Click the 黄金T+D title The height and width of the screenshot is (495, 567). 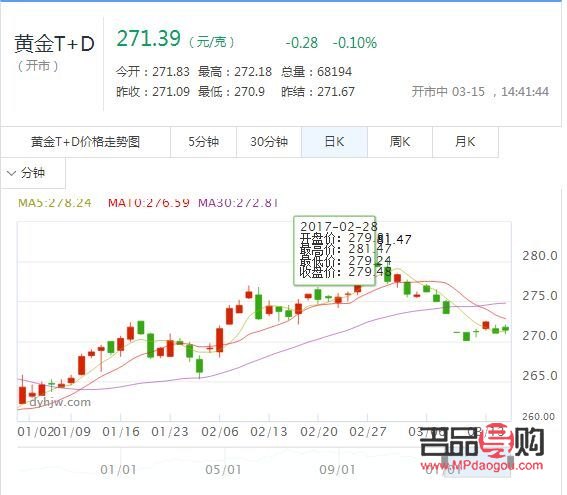tap(55, 44)
